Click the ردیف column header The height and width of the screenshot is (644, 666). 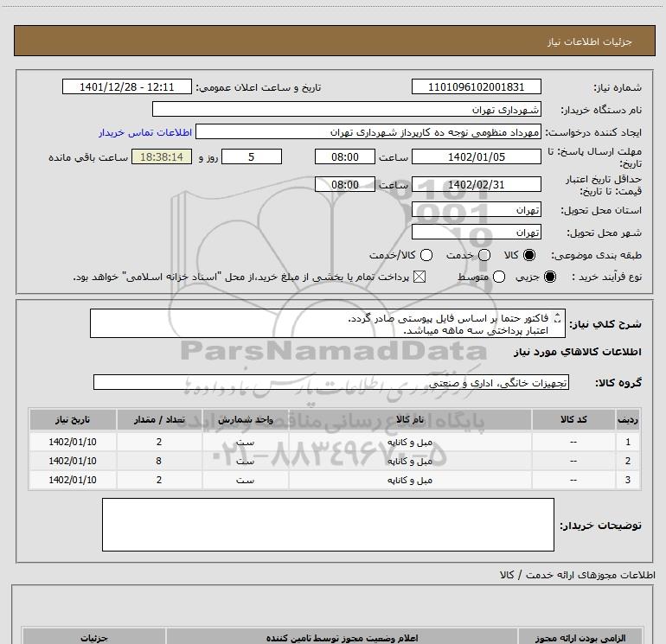coord(628,420)
